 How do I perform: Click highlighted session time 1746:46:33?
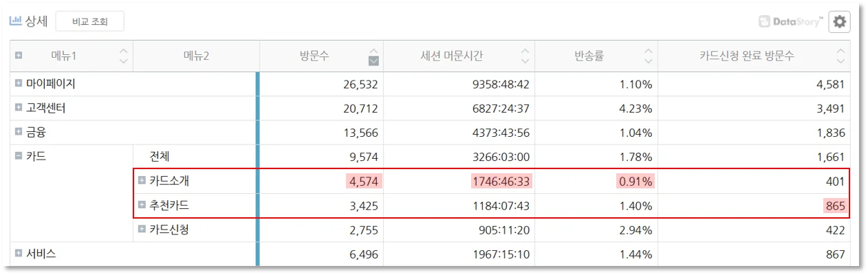point(501,181)
